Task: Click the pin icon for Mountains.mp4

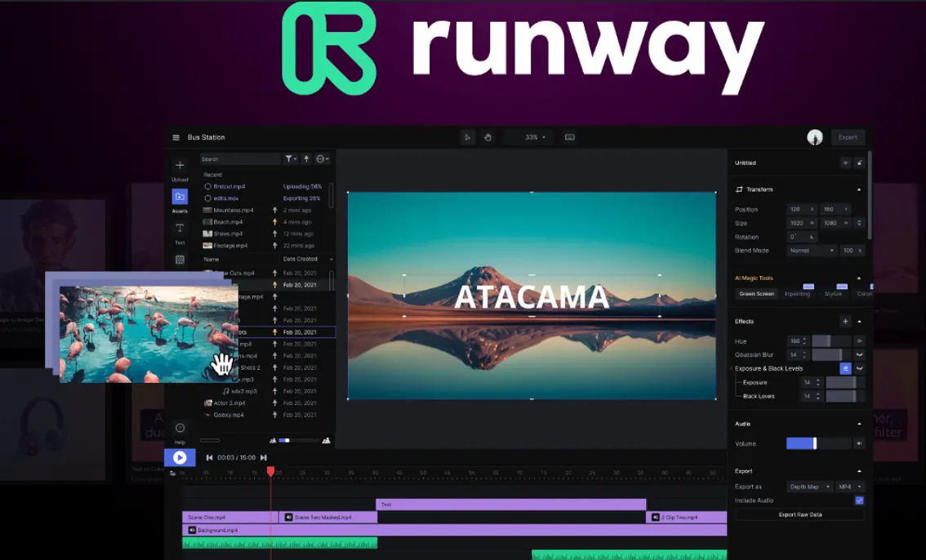Action: coord(274,210)
